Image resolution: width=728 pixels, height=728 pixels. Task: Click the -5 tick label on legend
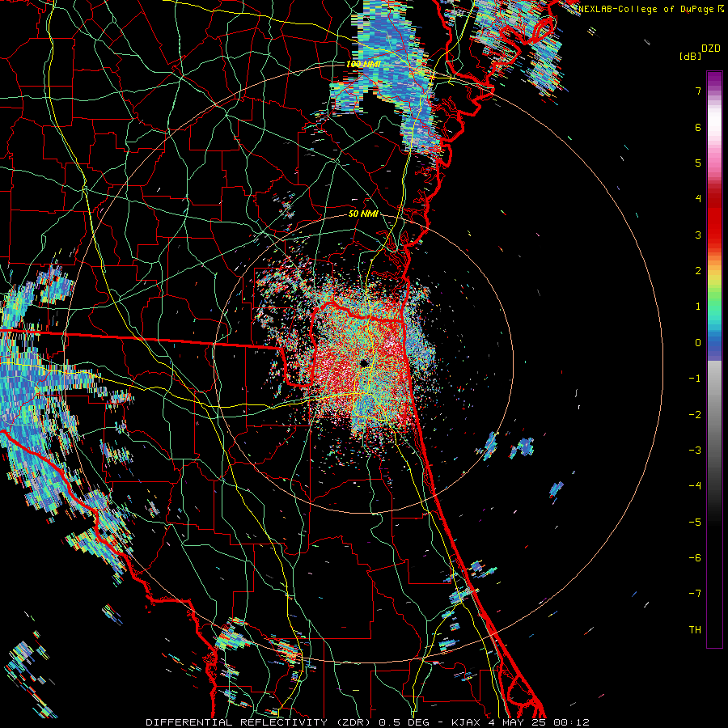click(x=695, y=522)
